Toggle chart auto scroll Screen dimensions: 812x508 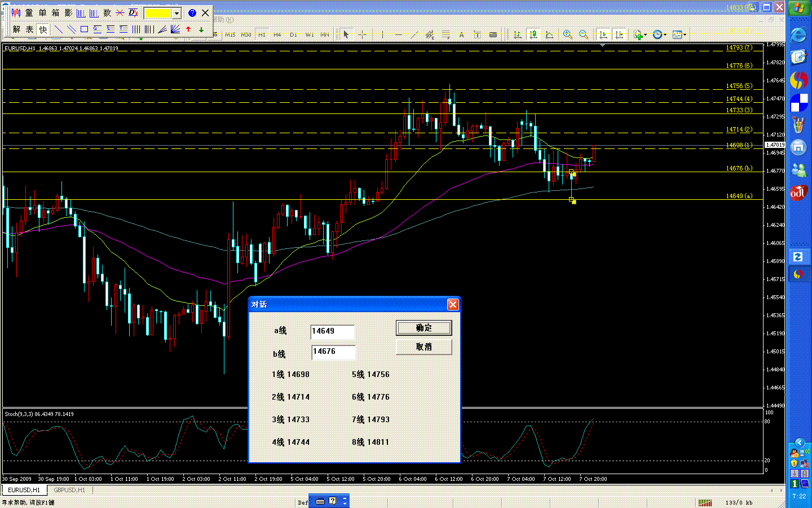click(x=603, y=35)
